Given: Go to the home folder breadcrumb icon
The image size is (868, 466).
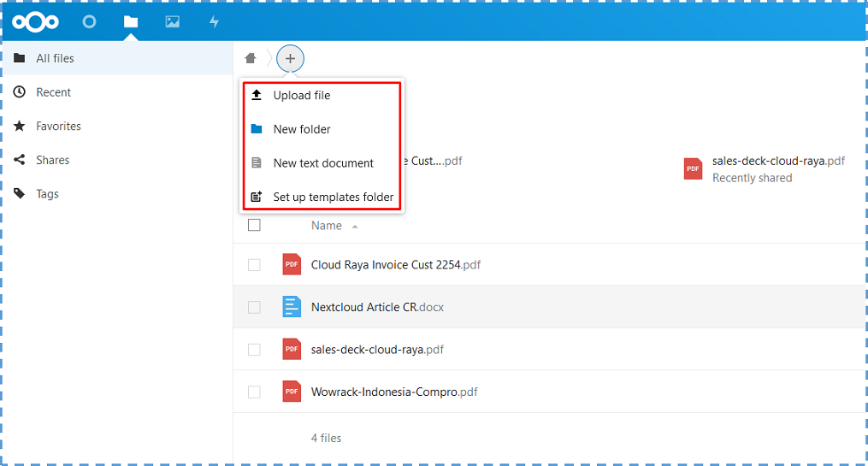Looking at the screenshot, I should click(251, 58).
